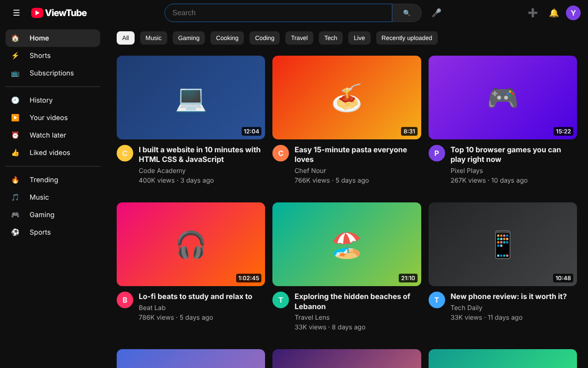The image size is (588, 368).
Task: Open the Y account avatar
Action: pos(573,13)
